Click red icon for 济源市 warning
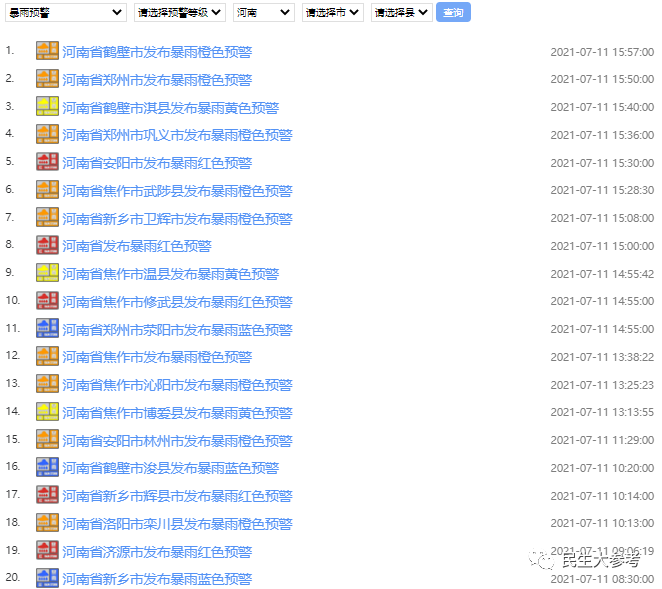 pyautogui.click(x=47, y=550)
